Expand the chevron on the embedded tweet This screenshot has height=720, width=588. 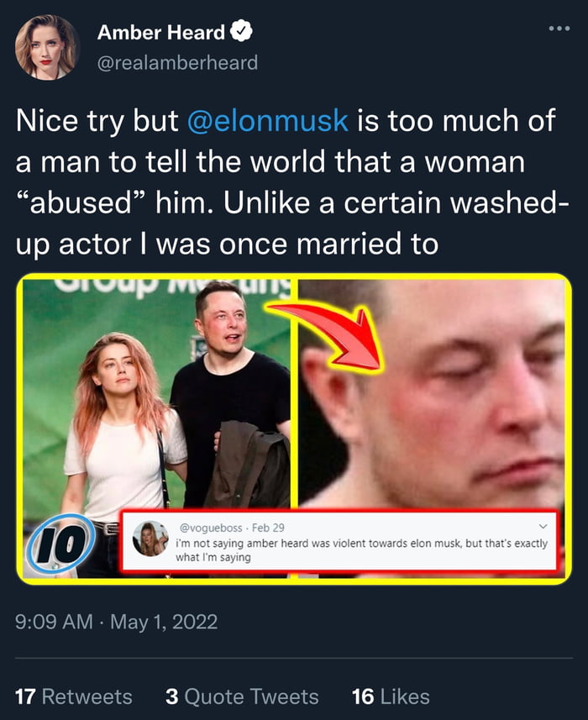[542, 528]
